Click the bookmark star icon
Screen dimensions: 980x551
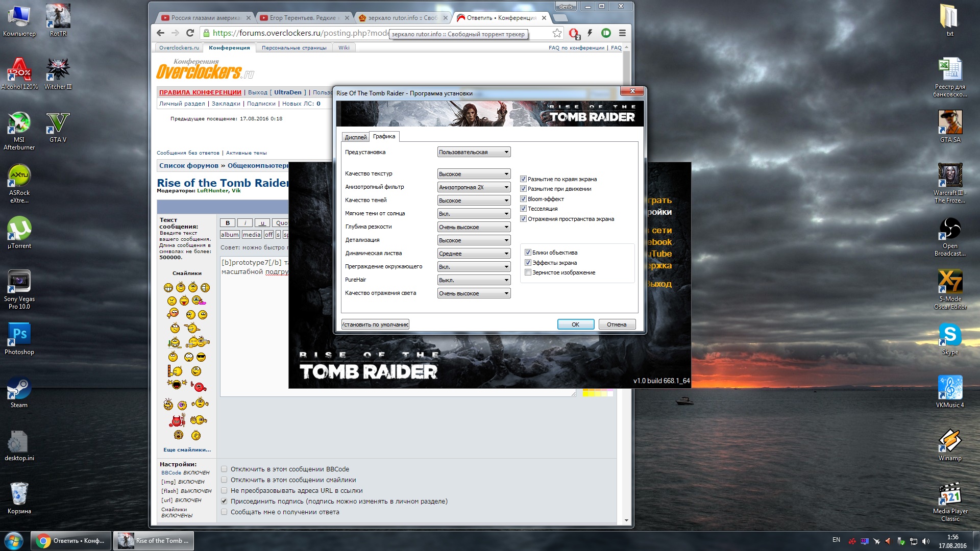point(557,33)
